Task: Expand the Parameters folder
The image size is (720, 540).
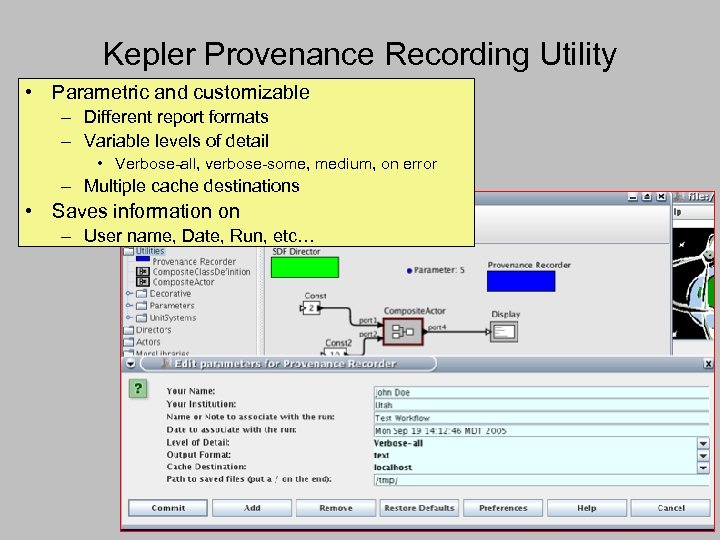Action: tap(129, 305)
